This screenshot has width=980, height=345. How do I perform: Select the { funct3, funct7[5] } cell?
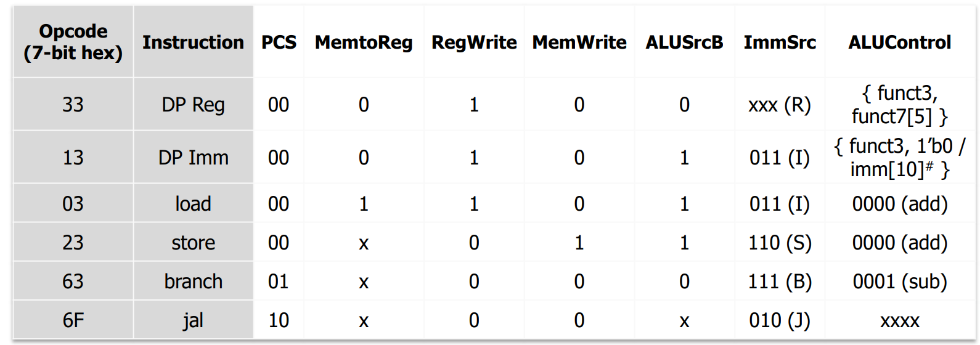pos(900,105)
